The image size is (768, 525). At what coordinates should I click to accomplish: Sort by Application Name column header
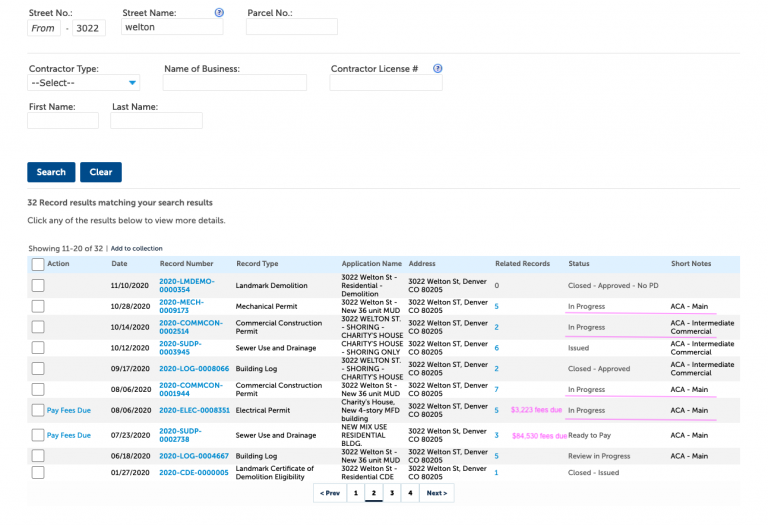click(371, 263)
